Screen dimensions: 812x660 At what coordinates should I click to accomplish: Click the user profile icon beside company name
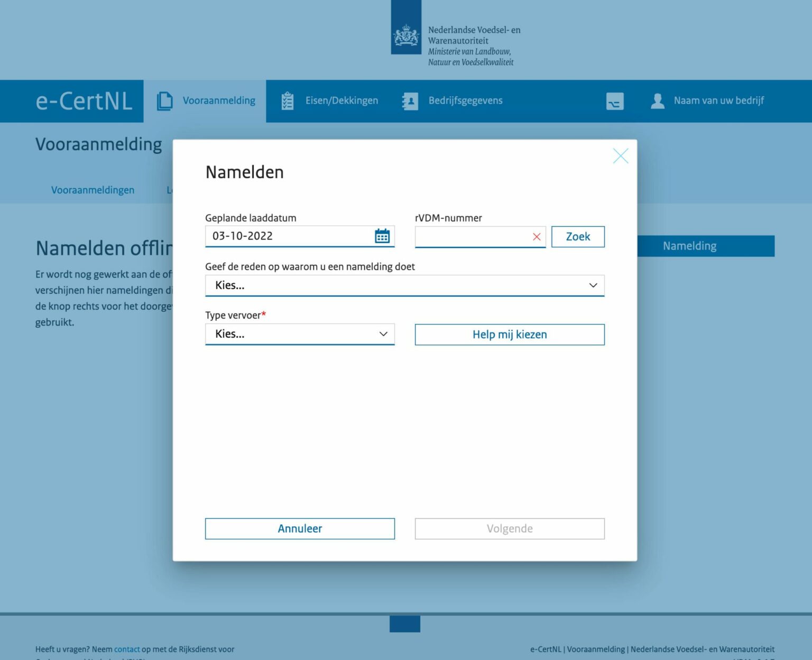tap(658, 100)
